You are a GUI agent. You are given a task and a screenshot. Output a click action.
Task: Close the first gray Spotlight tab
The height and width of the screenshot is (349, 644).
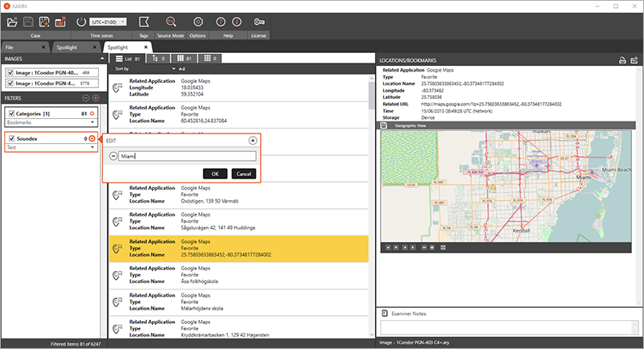[94, 47]
